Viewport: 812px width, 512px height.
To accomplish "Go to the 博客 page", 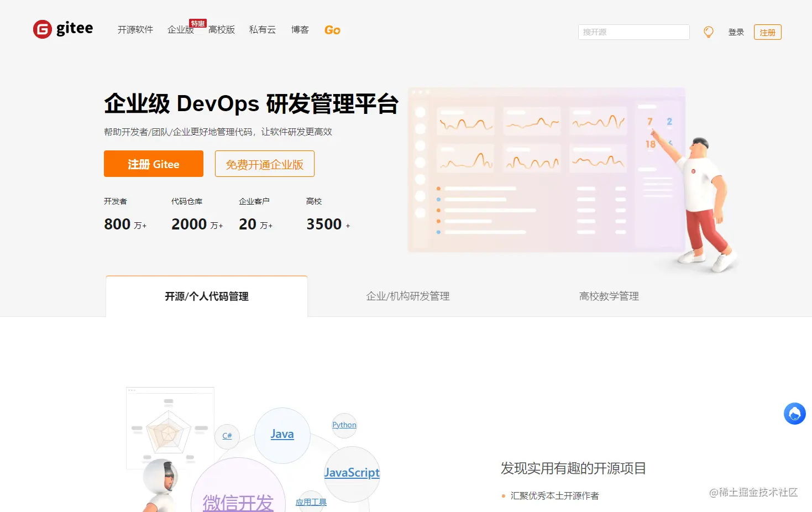I will click(x=300, y=30).
